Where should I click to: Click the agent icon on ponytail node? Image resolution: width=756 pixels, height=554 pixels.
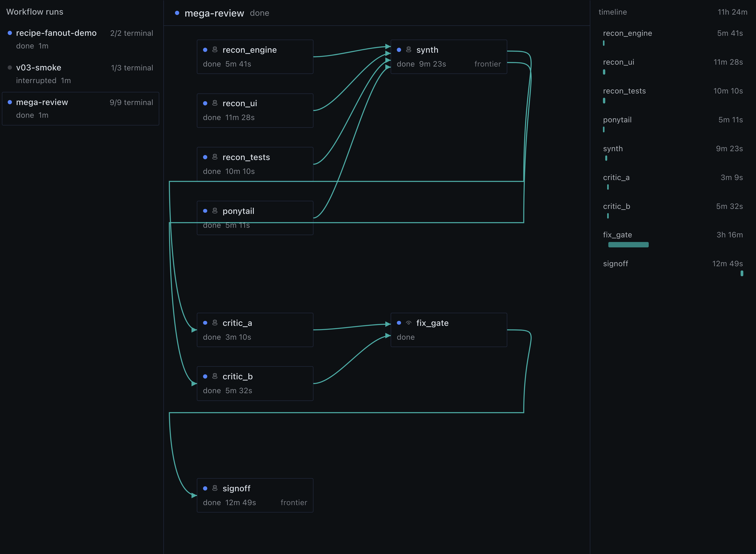(x=215, y=211)
